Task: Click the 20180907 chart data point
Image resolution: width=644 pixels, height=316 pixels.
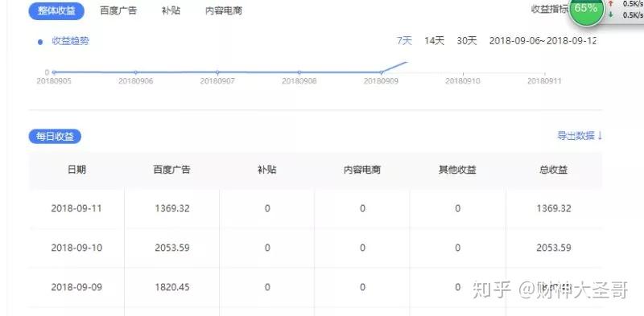Action: [x=217, y=72]
